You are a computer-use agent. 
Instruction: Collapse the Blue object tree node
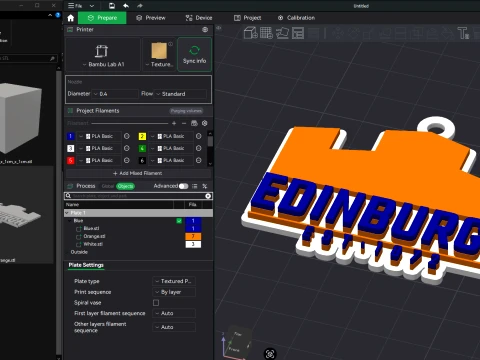(x=70, y=221)
